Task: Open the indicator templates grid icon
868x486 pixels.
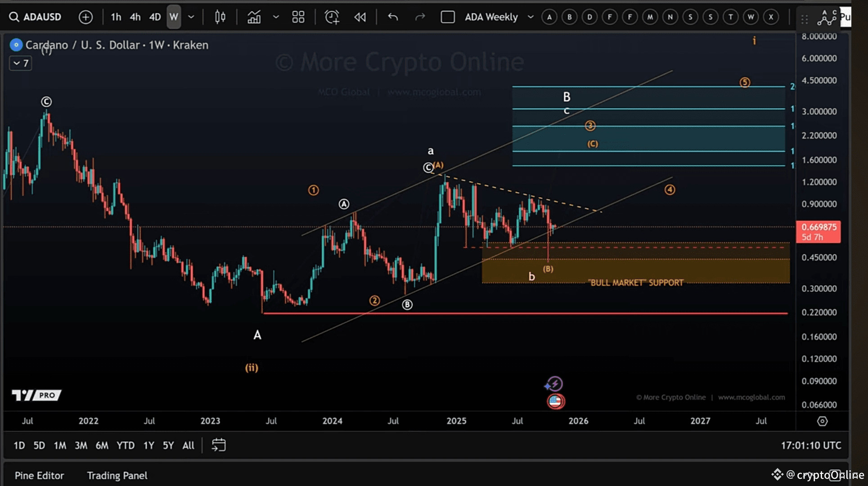Action: click(298, 17)
